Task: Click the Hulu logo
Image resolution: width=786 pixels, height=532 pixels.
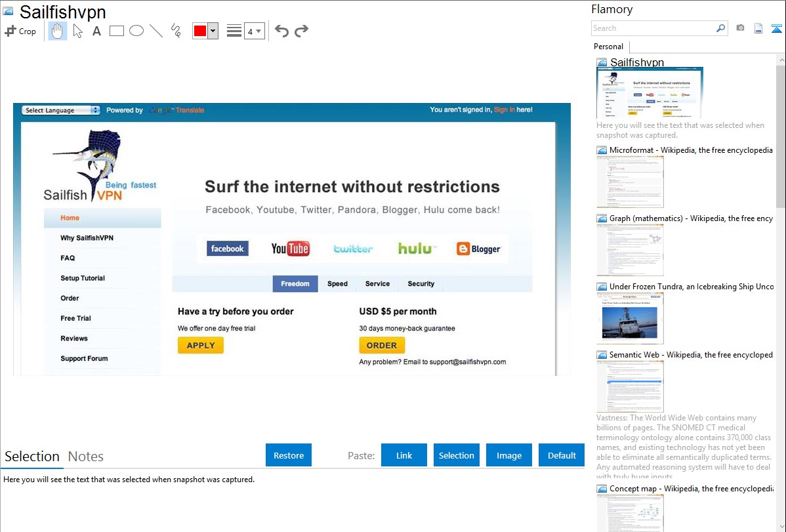Action: [417, 249]
